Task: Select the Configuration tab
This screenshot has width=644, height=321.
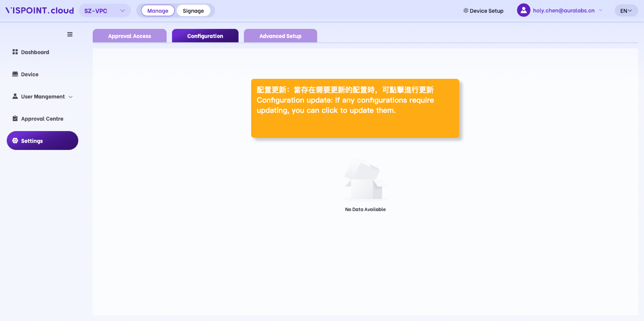Action: (x=205, y=36)
